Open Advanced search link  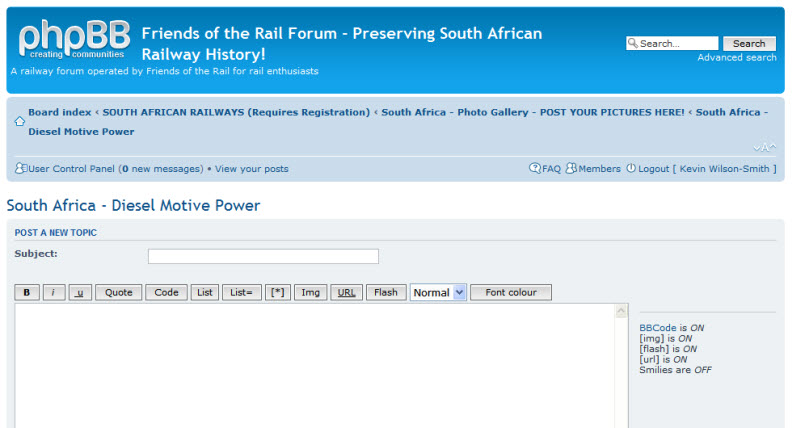pos(736,58)
